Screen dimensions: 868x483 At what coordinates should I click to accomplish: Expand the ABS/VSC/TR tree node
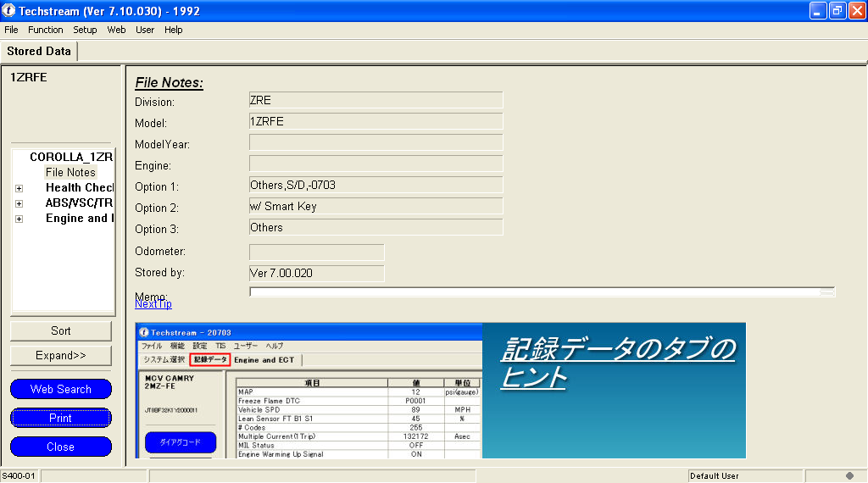coord(19,203)
